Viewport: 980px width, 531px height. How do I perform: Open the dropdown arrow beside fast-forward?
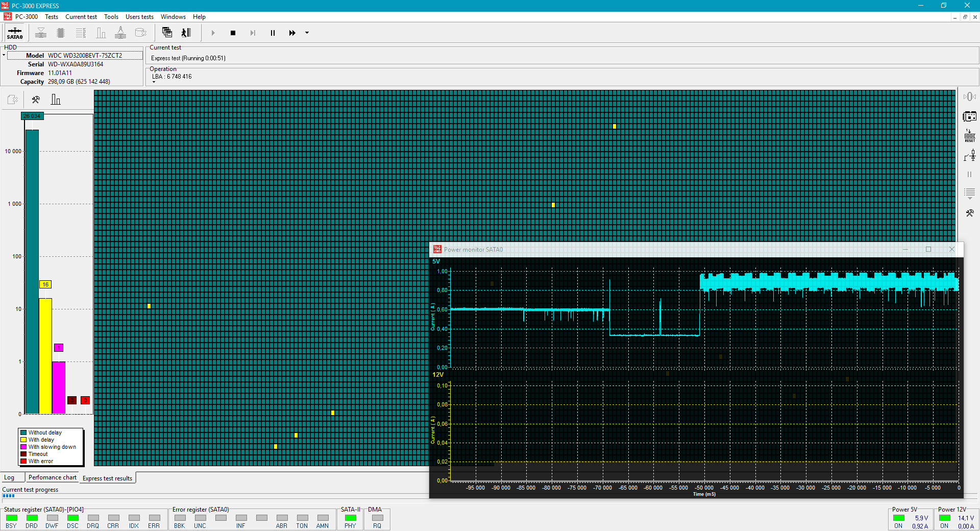(x=307, y=33)
